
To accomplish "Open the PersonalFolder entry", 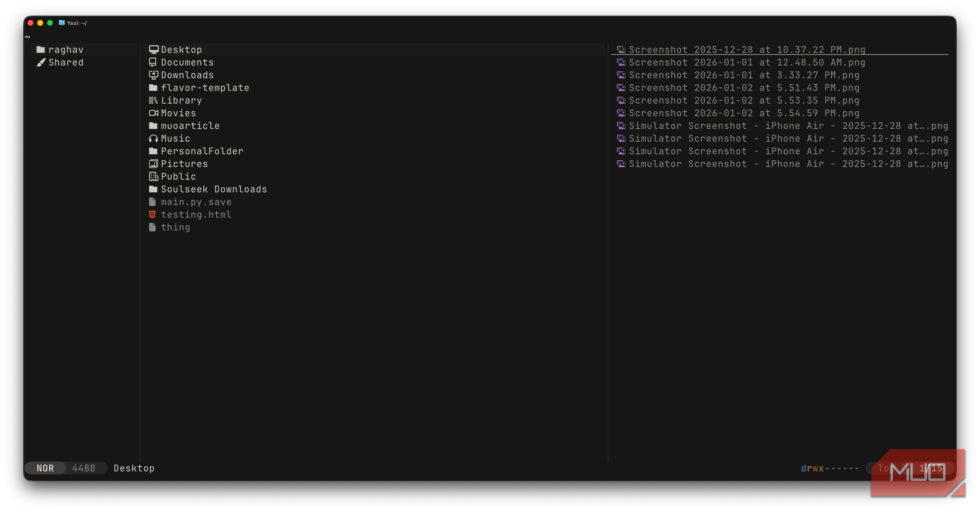I will coord(202,151).
